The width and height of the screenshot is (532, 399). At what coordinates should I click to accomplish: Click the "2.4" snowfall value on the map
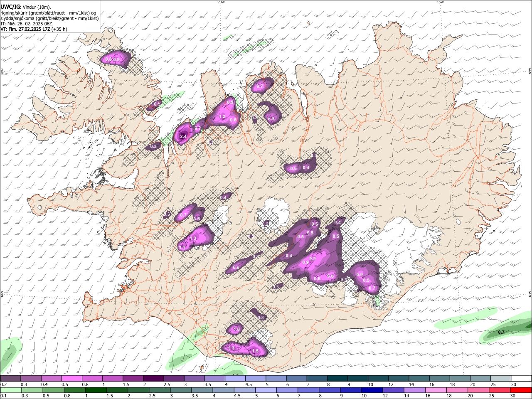[183, 136]
